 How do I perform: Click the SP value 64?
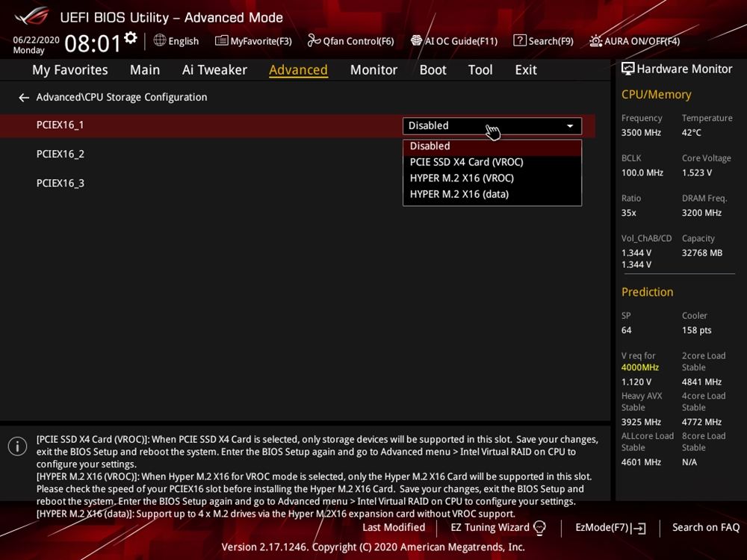pyautogui.click(x=626, y=331)
